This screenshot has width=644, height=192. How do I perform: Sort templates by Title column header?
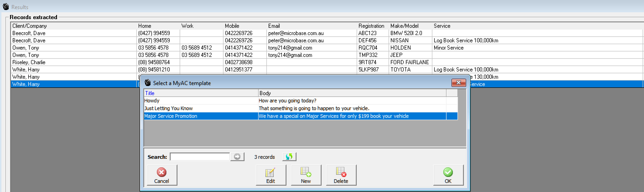[x=201, y=93]
